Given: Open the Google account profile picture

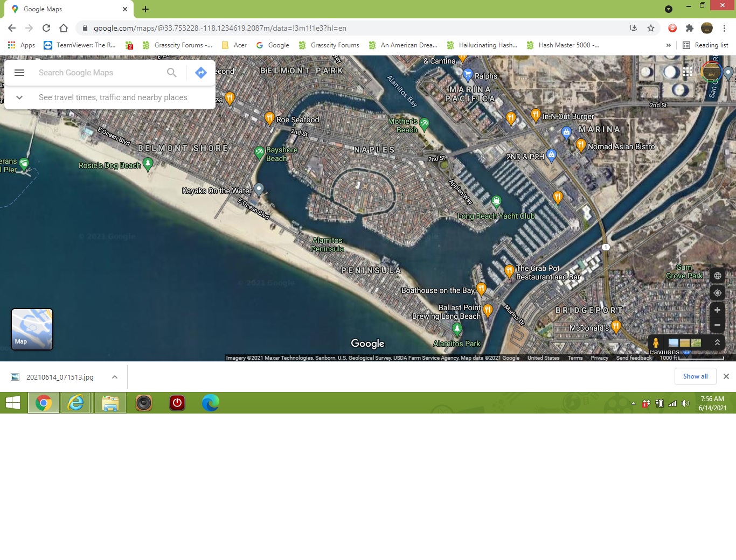Looking at the screenshot, I should click(x=711, y=72).
